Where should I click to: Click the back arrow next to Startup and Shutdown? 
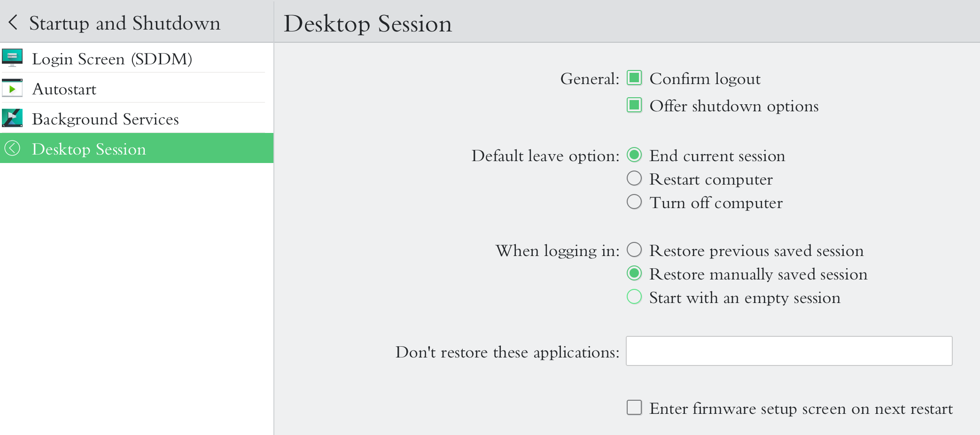(x=13, y=22)
